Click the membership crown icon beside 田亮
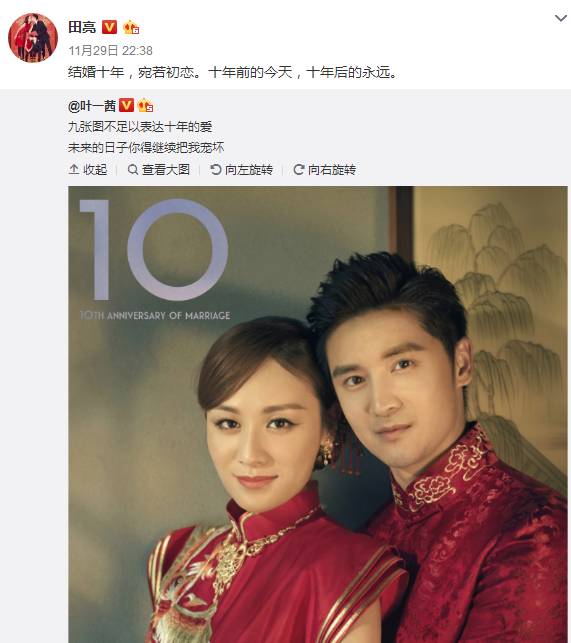The image size is (571, 643). click(x=131, y=27)
